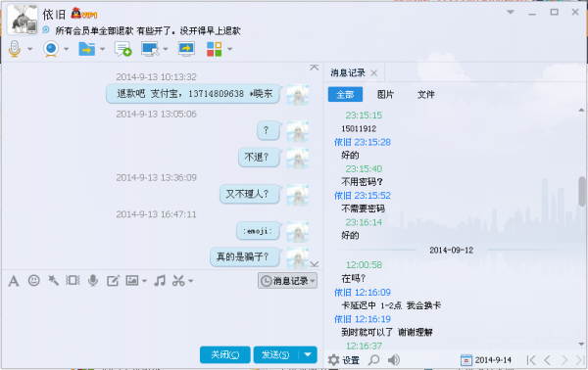Toggle the 消息记录 history button

287,281
